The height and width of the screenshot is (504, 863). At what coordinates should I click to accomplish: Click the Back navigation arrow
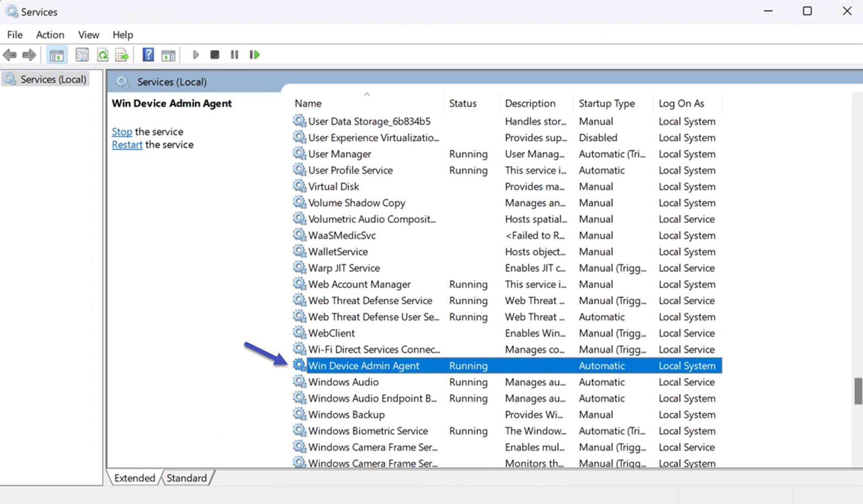pyautogui.click(x=10, y=54)
